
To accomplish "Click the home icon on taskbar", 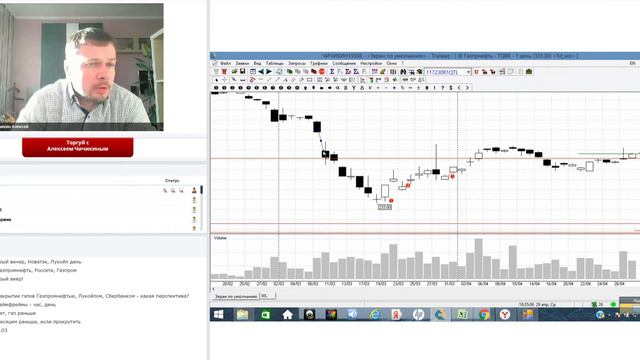I will (x=287, y=314).
